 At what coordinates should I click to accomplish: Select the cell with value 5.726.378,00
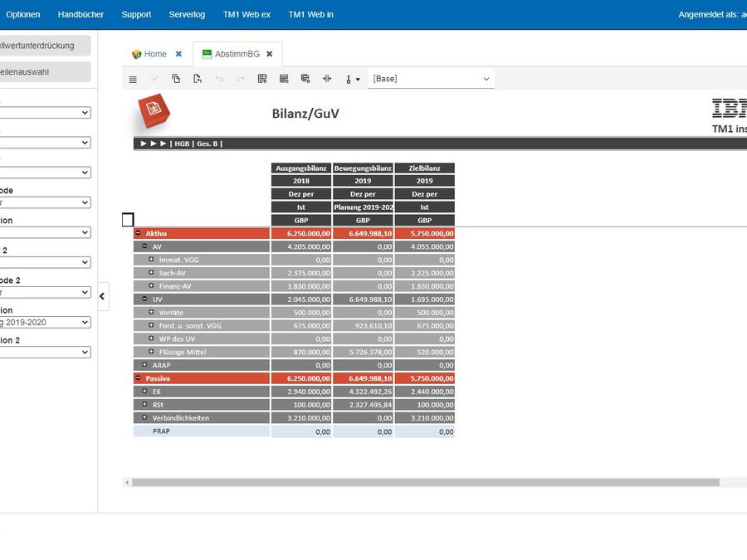[x=363, y=352]
